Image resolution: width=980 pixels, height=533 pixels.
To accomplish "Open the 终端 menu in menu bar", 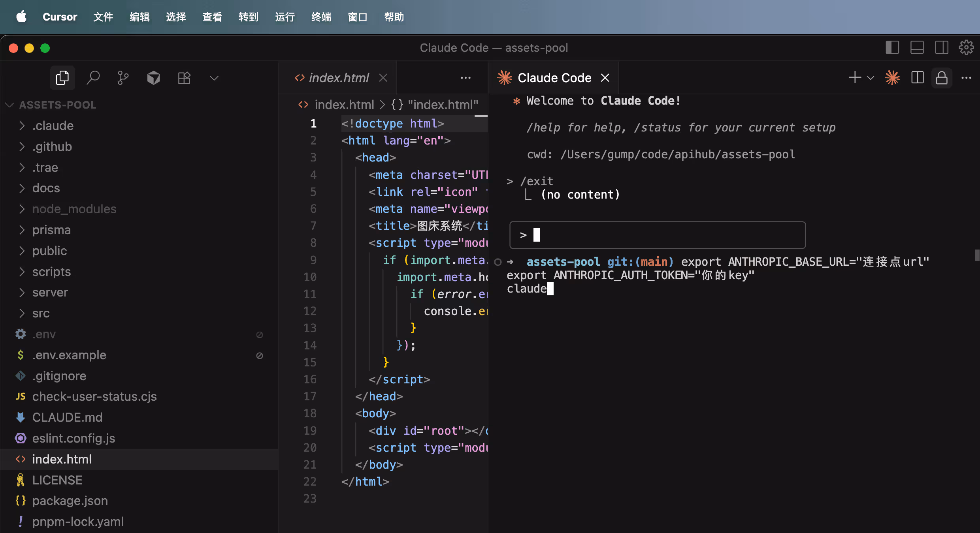I will pyautogui.click(x=321, y=17).
